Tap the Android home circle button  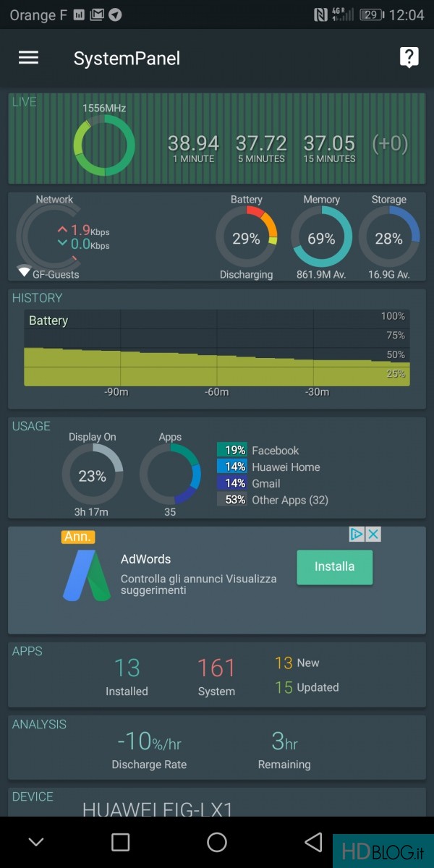[x=217, y=842]
